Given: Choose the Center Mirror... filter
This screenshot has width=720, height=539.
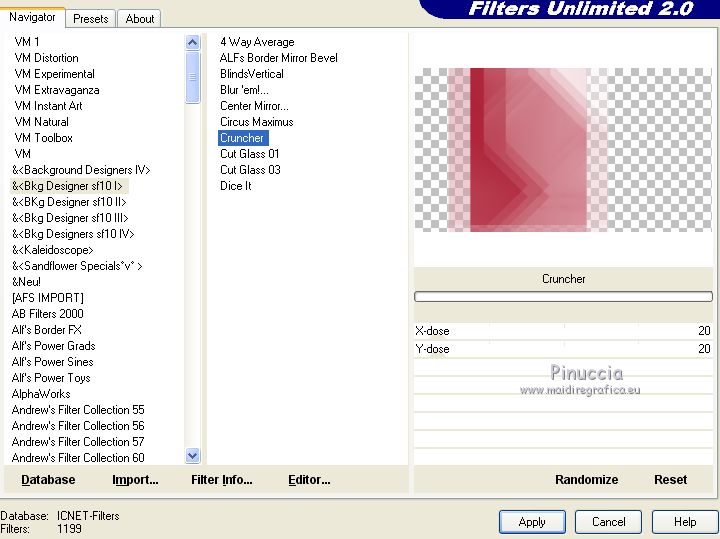Looking at the screenshot, I should pos(254,106).
